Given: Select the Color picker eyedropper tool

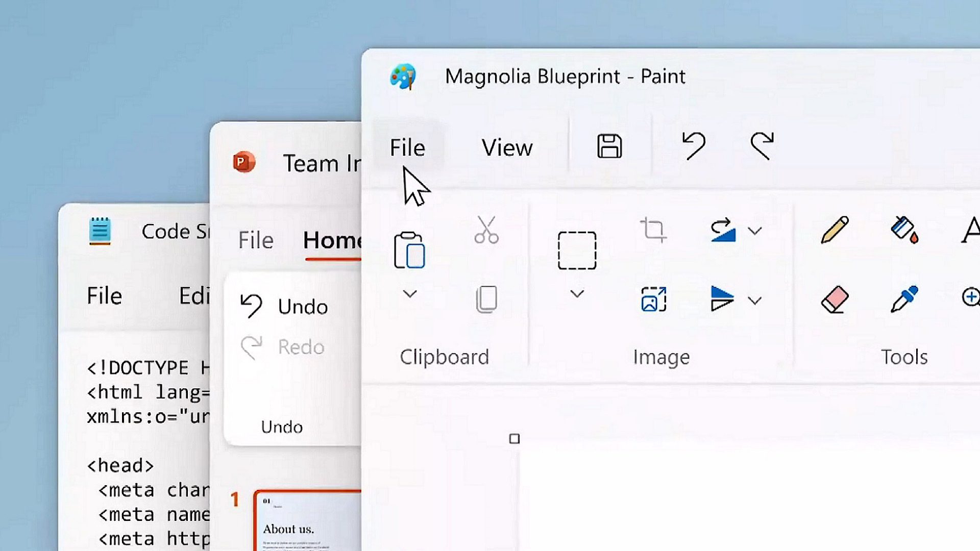Looking at the screenshot, I should pyautogui.click(x=904, y=299).
